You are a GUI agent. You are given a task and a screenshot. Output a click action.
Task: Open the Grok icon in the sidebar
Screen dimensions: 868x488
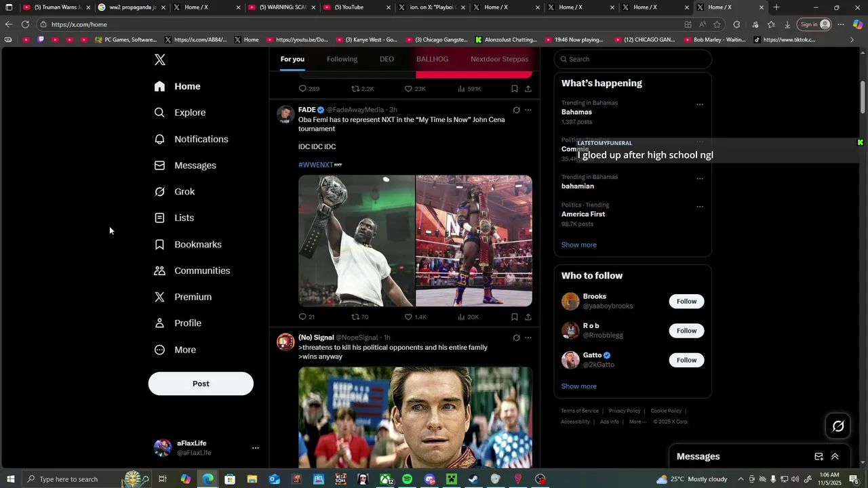(159, 192)
